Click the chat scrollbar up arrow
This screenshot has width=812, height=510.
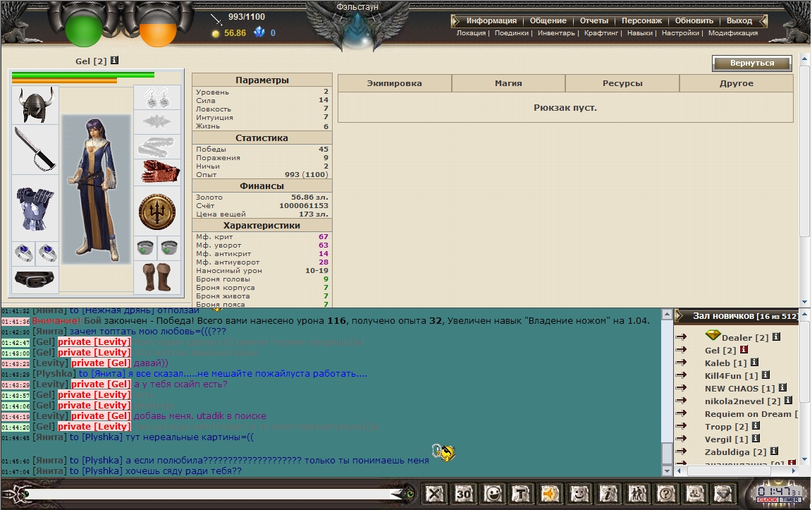(x=667, y=314)
